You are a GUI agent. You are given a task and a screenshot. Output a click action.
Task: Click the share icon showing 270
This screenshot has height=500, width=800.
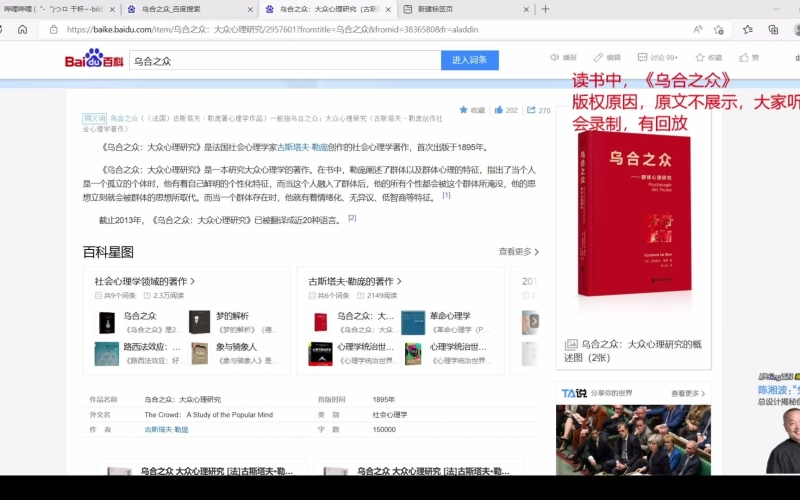[x=531, y=110]
